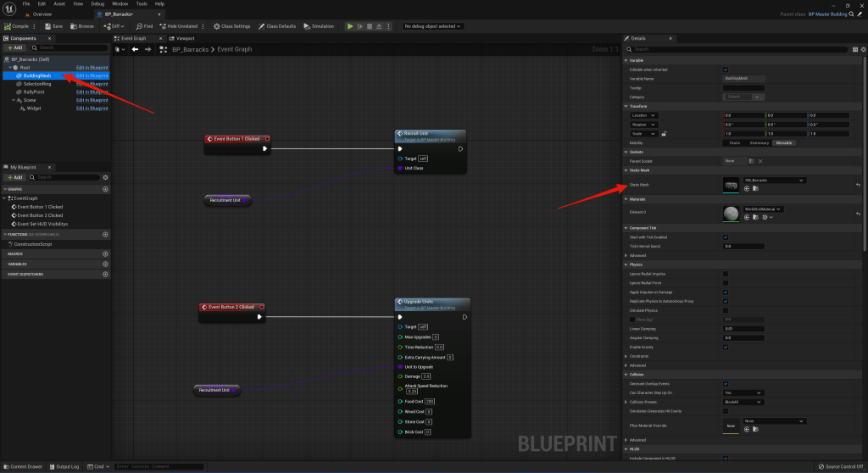The image size is (868, 473).
Task: Click the WorldGridMaterial sphere thumbnail
Action: click(731, 213)
